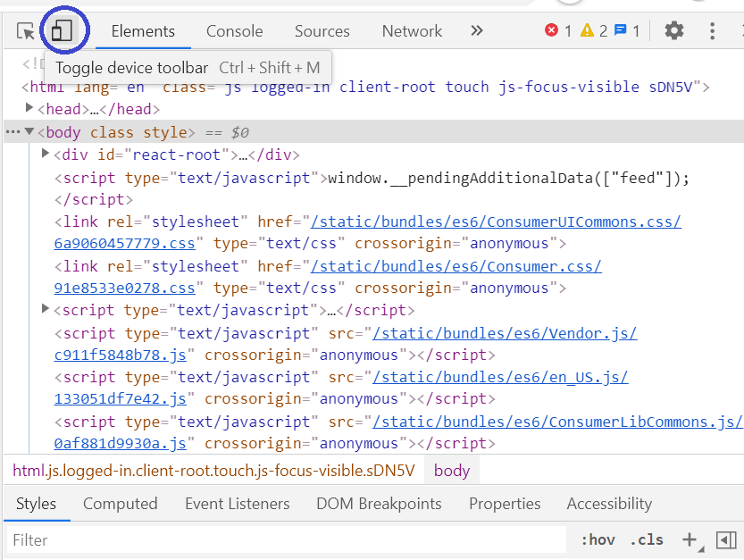Toggle the device toolbar icon
744x560 pixels.
[x=62, y=30]
